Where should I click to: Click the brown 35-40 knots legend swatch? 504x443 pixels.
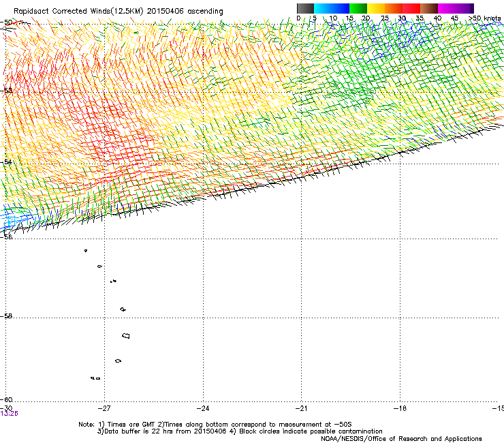pos(429,8)
